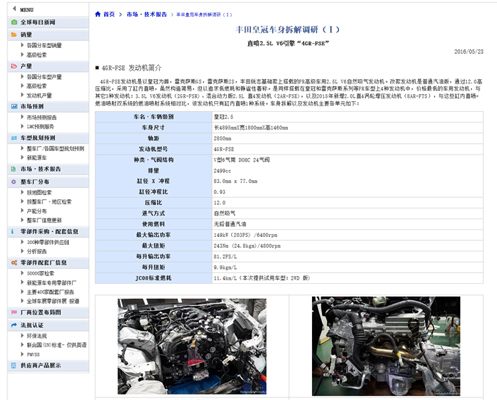Go to 市场·技术报告 in the breadcrumb
Image resolution: width=497 pixels, height=400 pixels.
(x=147, y=14)
